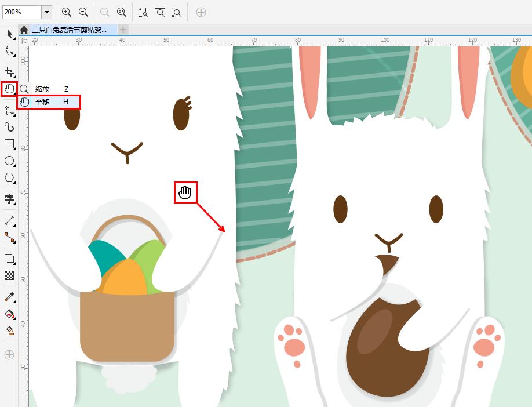Viewport: 532px width, 407px height.
Task: Click the 200% zoom level field
Action: (21, 12)
